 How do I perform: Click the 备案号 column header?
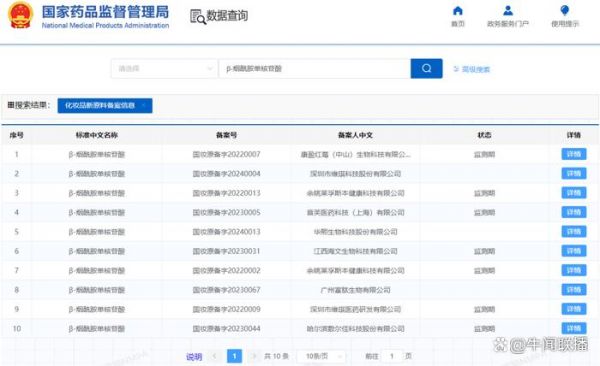pos(227,135)
